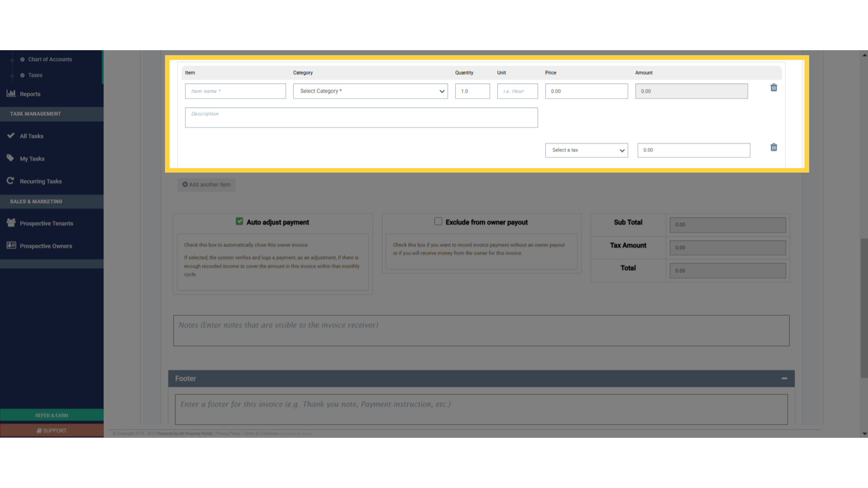This screenshot has height=488, width=868.
Task: Open Chart of Accounts menu item
Action: 50,59
